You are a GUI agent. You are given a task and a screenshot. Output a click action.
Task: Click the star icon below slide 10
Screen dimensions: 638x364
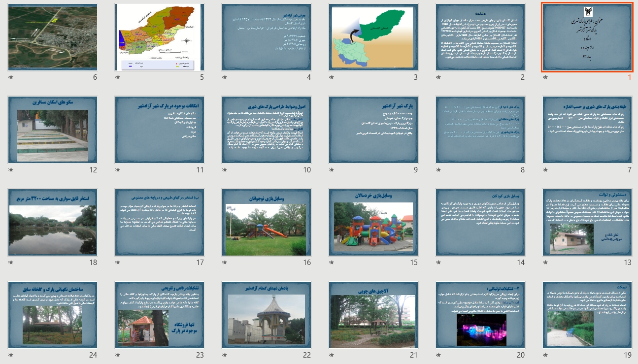225,170
